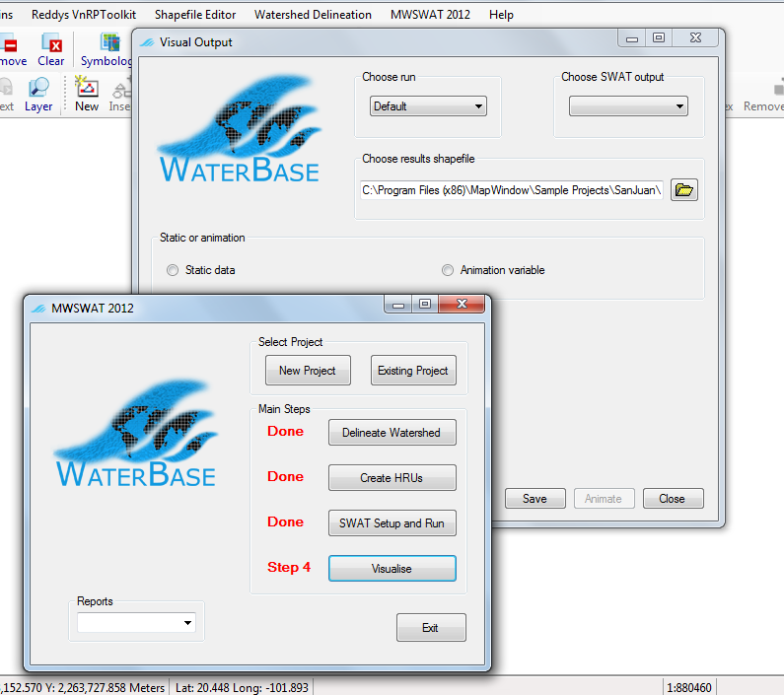The width and height of the screenshot is (784, 695).
Task: Click the Lat Long status bar entry
Action: [x=242, y=687]
